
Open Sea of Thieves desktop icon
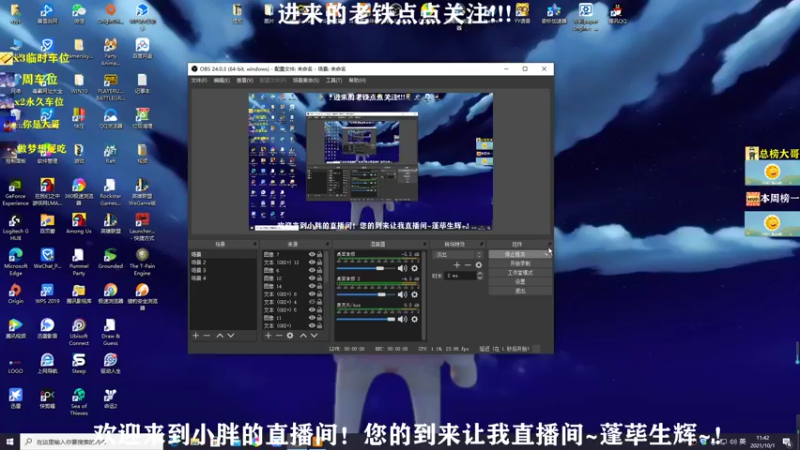[79, 402]
